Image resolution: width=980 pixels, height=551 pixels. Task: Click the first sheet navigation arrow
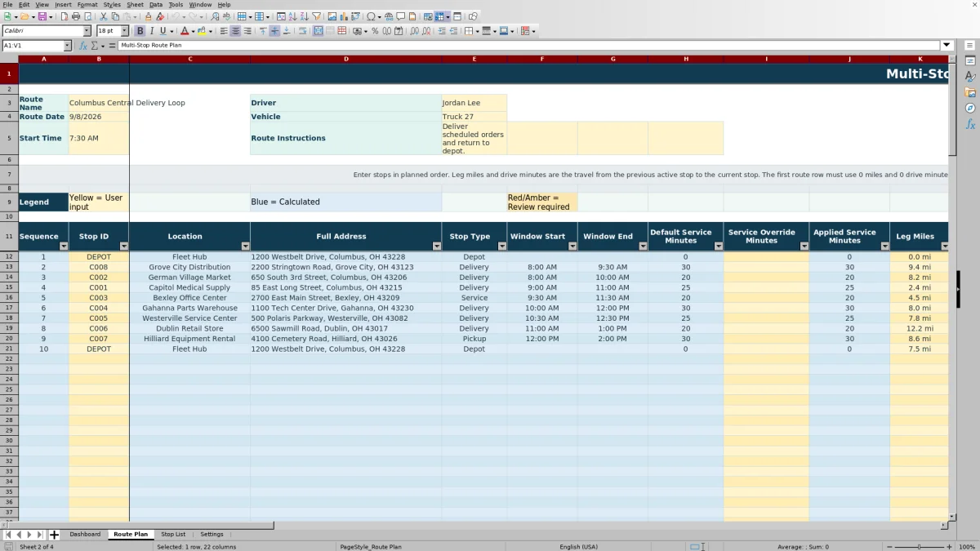coord(8,535)
